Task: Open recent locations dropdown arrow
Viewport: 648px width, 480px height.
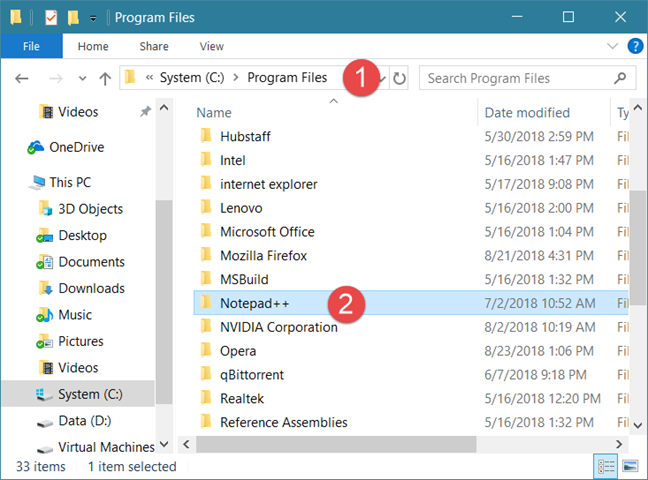Action: click(x=83, y=78)
